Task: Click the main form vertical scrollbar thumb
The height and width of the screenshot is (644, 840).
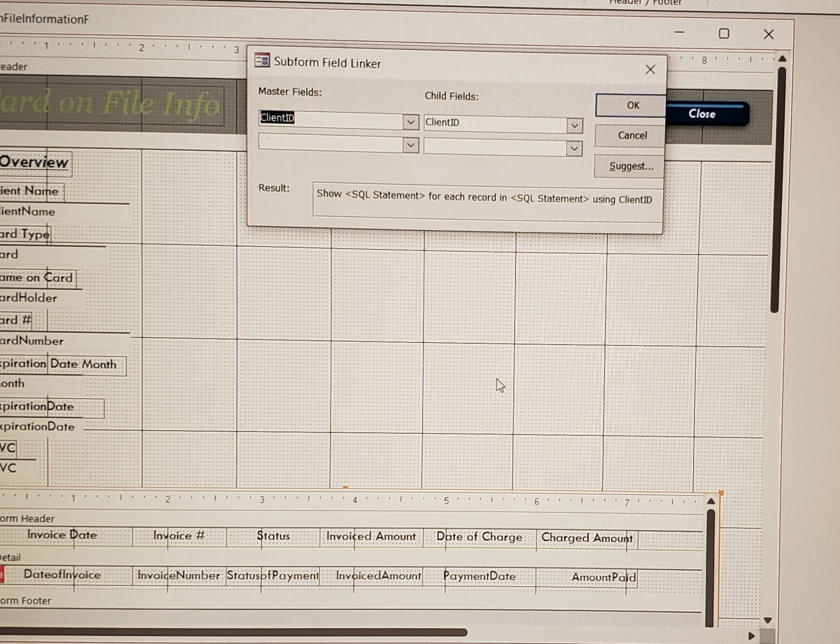Action: pos(779,191)
